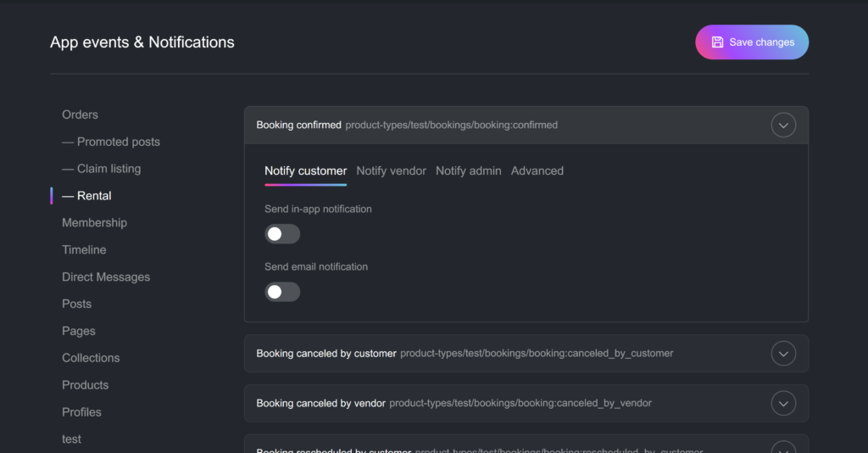Open the Profiles sidebar item
Screen dimensions: 868x453
pos(81,412)
